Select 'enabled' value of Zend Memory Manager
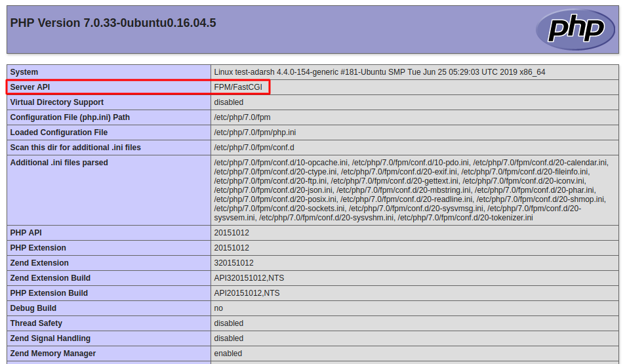The image size is (625, 364). pos(228,354)
